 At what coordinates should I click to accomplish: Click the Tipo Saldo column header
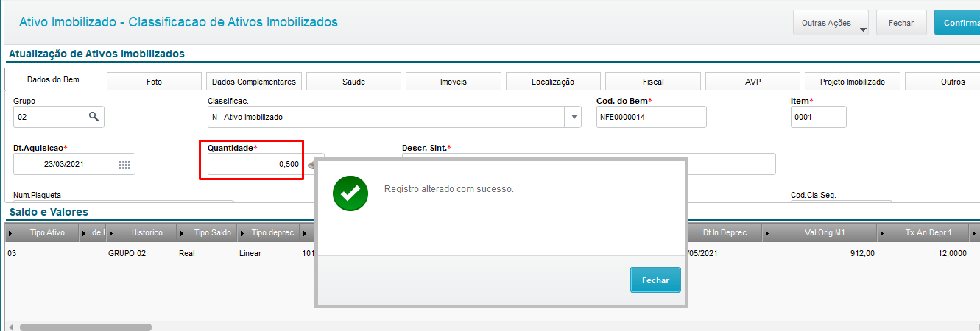212,232
